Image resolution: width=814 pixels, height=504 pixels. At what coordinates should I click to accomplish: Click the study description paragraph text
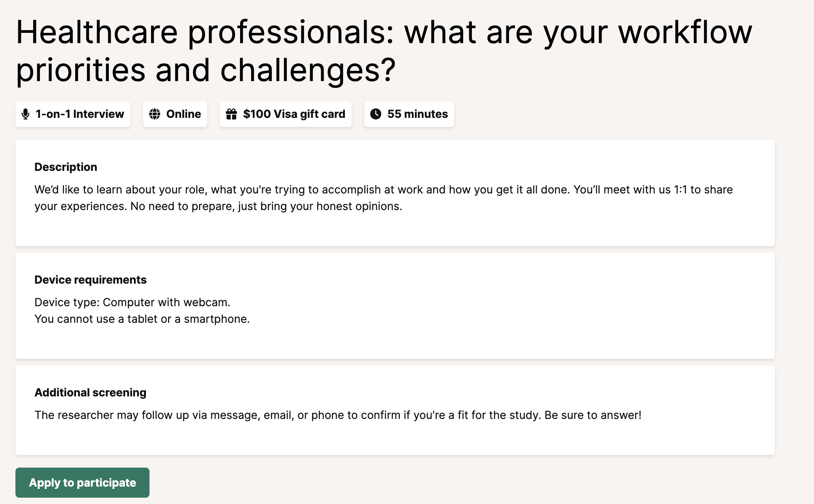click(x=384, y=198)
